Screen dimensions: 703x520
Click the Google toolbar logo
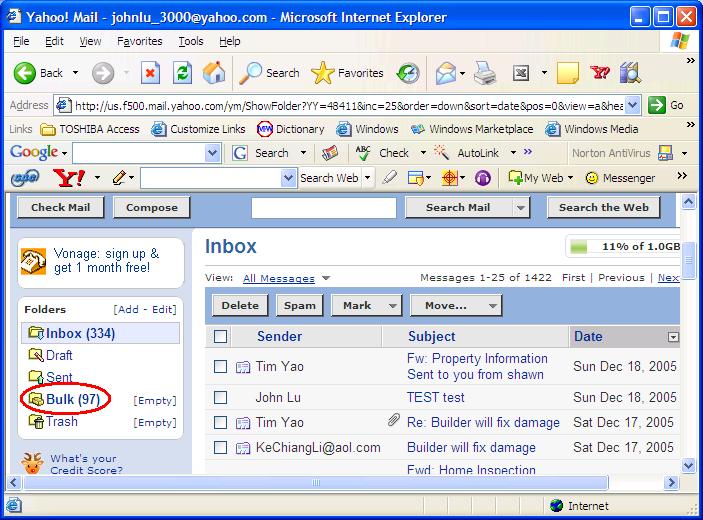[34, 152]
